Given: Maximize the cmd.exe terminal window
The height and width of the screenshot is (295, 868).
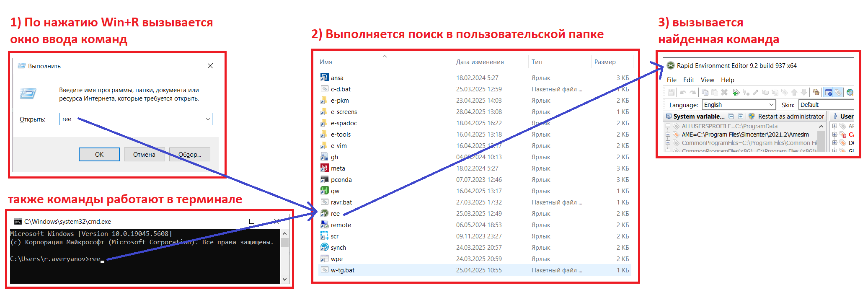Looking at the screenshot, I should [x=251, y=221].
